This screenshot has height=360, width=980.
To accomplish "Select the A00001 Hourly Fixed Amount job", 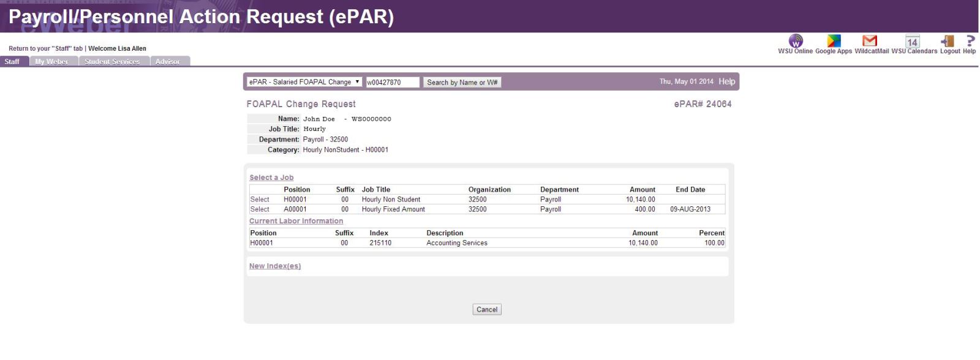I will point(260,209).
